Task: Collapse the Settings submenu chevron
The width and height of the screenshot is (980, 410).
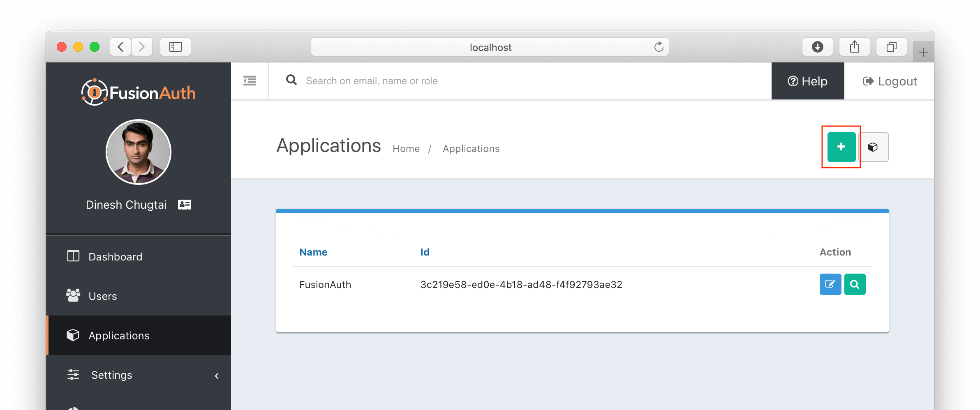Action: pyautogui.click(x=217, y=375)
